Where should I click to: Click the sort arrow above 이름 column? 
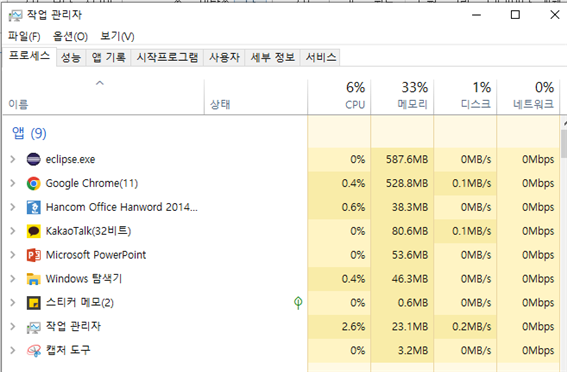[x=100, y=83]
